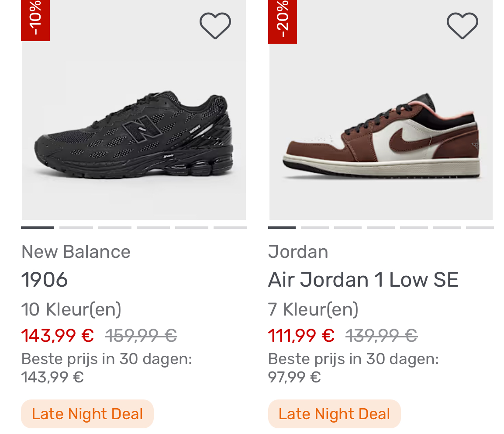The width and height of the screenshot is (504, 434).
Task: Click the Late Night Deal tag under the New Balance
Action: pos(87,413)
